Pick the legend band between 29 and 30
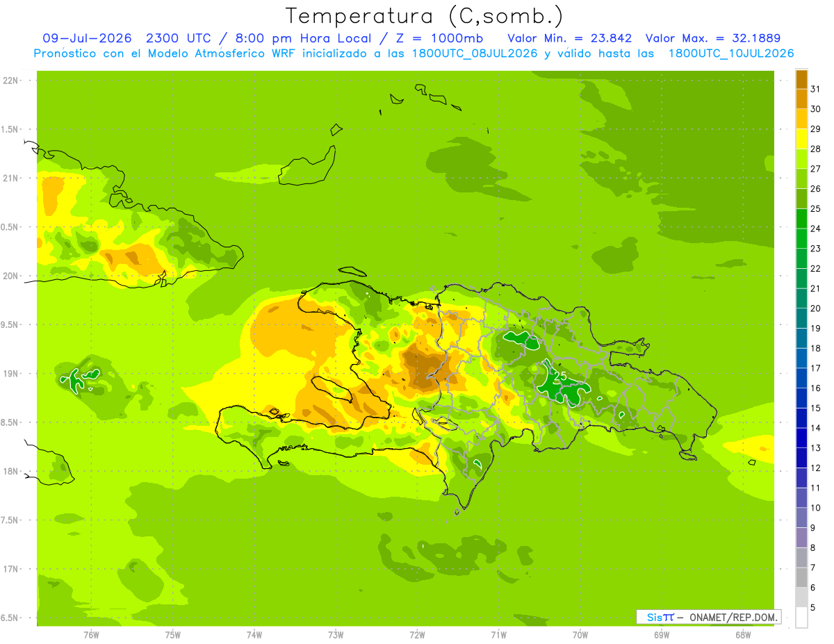Screen dimensions: 834x644 coord(801,119)
